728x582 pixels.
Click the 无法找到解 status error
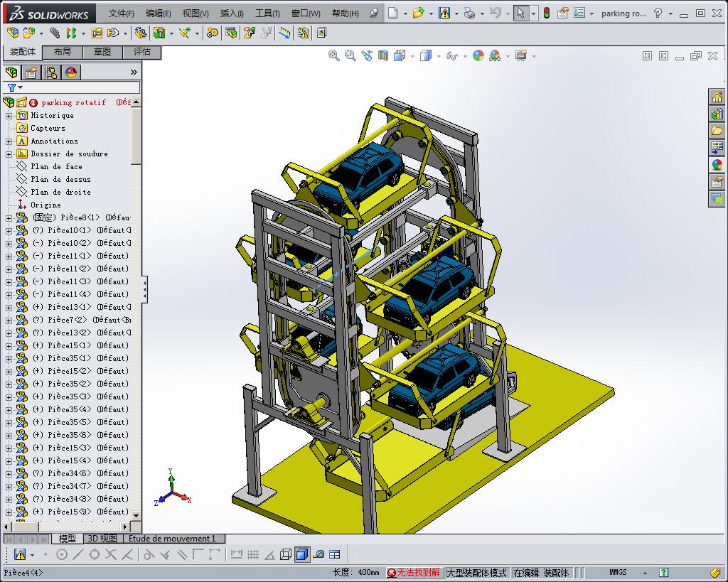point(414,573)
